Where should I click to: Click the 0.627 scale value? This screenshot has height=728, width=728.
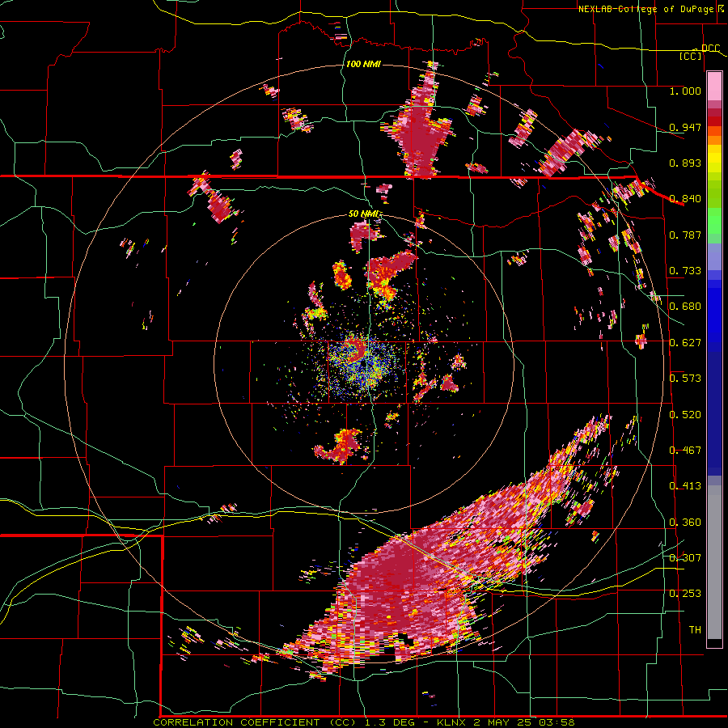(x=685, y=342)
